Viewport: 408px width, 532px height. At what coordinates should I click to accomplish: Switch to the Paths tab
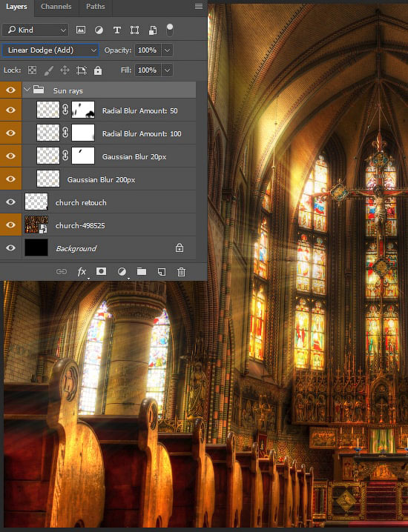click(x=96, y=7)
